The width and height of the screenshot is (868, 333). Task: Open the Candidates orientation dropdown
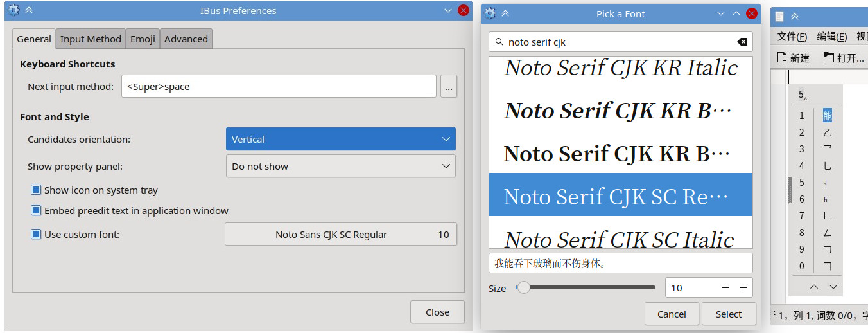[x=341, y=139]
